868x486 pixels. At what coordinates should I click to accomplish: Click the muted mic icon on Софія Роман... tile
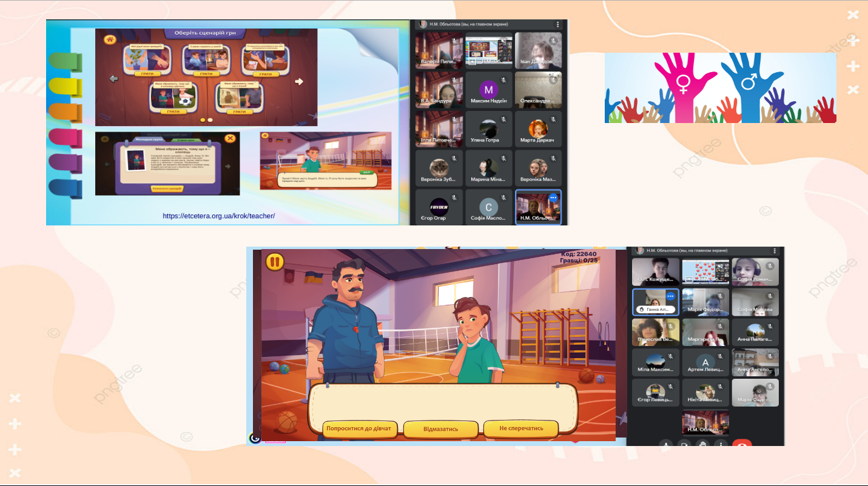tap(770, 266)
